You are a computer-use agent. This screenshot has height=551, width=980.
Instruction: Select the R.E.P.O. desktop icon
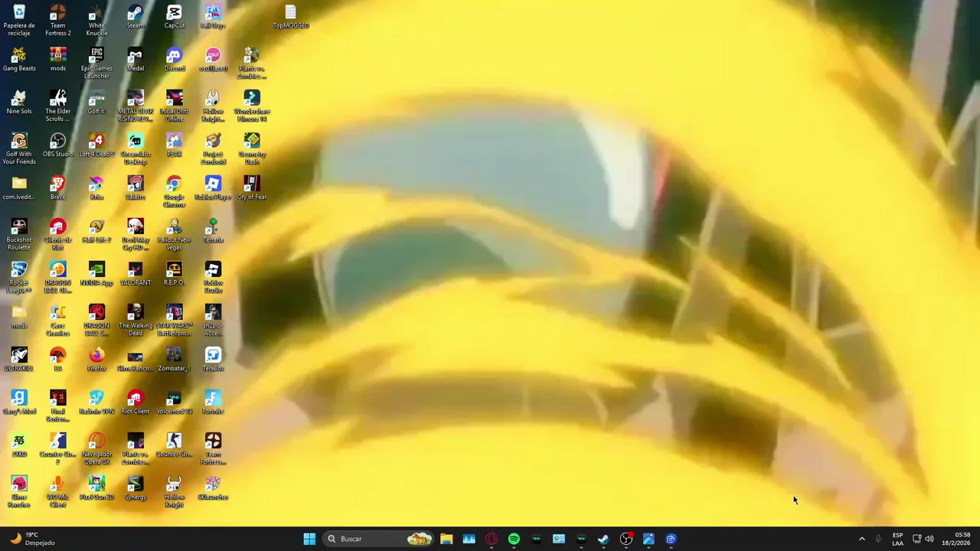point(175,274)
